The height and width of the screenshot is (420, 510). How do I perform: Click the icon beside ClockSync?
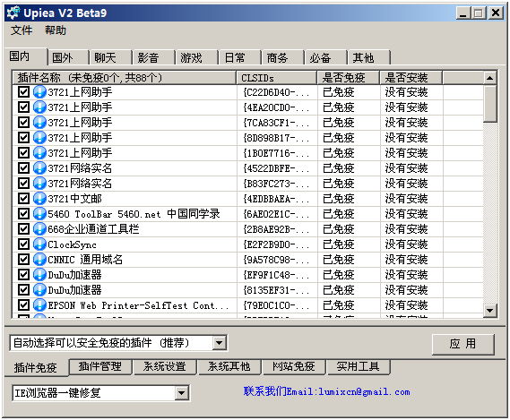39,244
